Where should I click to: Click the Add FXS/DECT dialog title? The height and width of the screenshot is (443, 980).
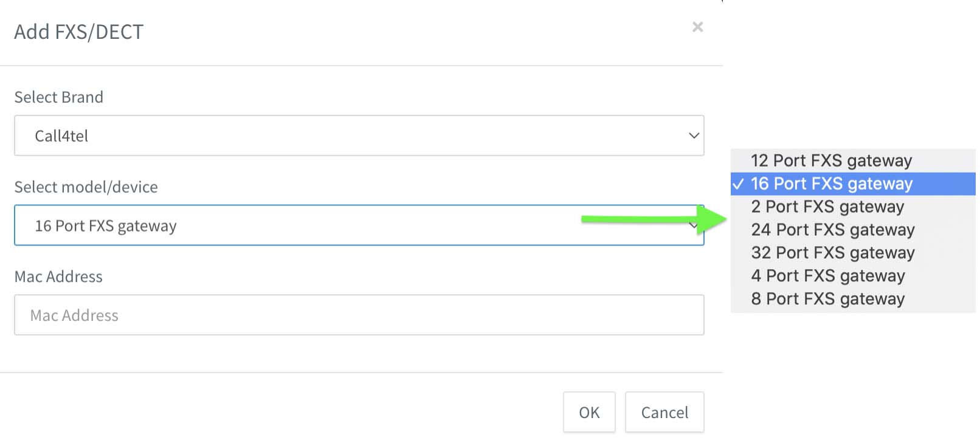79,32
